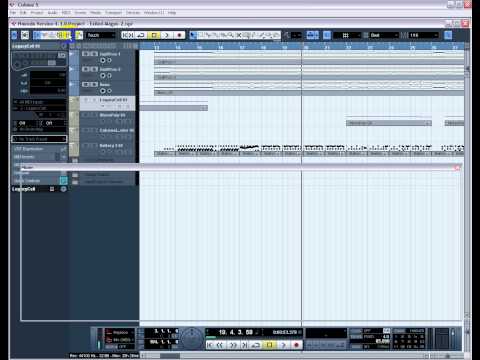Select the Range Selection tool

click(x=200, y=35)
